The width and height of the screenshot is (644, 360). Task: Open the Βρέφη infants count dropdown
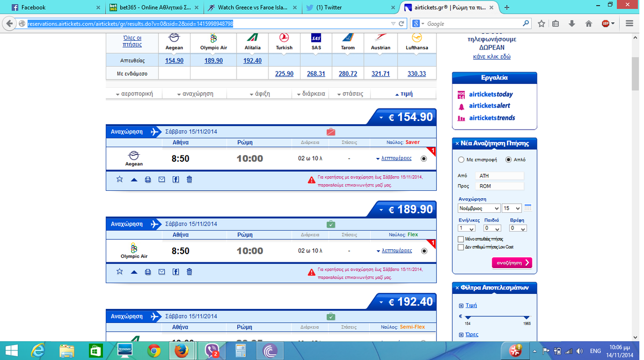click(518, 228)
